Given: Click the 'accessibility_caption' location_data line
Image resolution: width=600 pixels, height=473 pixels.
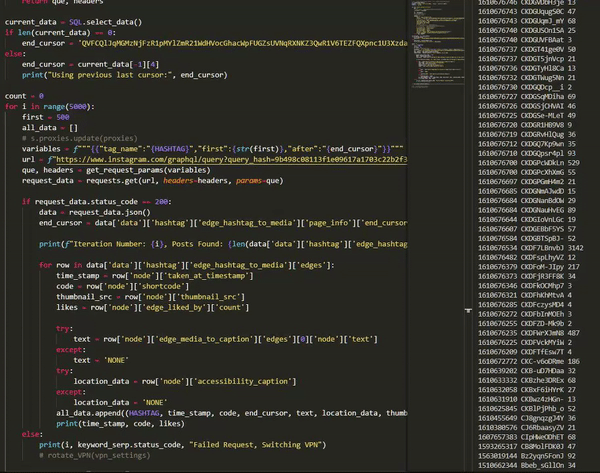Looking at the screenshot, I should click(185, 382).
